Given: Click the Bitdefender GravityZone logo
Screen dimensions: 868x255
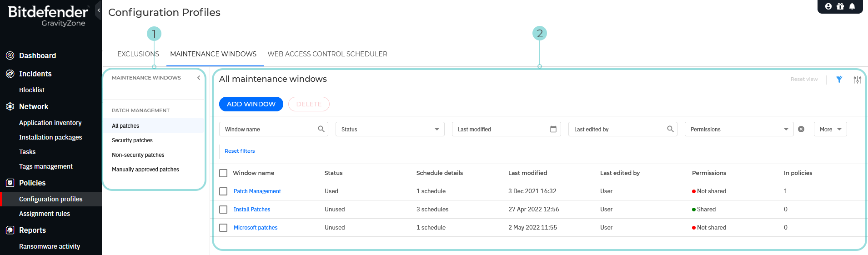Looking at the screenshot, I should (48, 16).
